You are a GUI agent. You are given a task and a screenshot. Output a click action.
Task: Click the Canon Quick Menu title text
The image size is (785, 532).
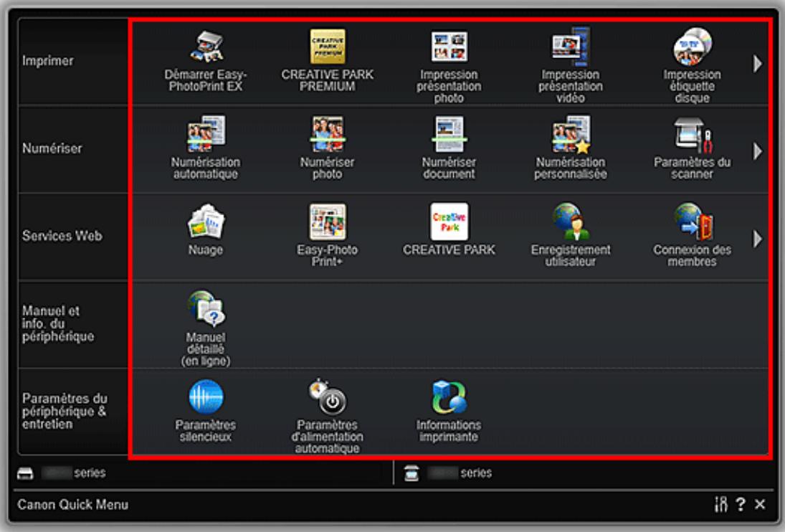tap(73, 505)
